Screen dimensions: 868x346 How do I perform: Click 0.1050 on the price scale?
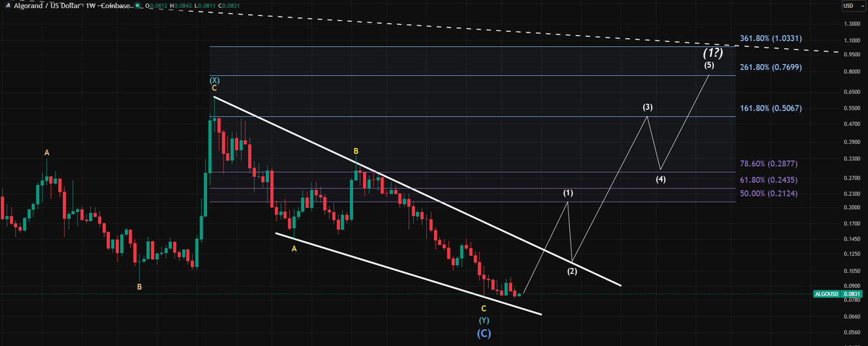tap(852, 272)
